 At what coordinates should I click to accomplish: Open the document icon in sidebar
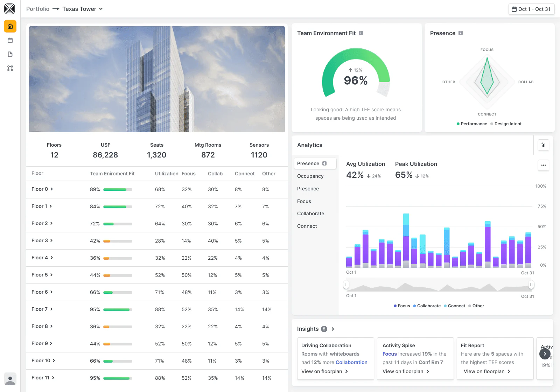(10, 54)
